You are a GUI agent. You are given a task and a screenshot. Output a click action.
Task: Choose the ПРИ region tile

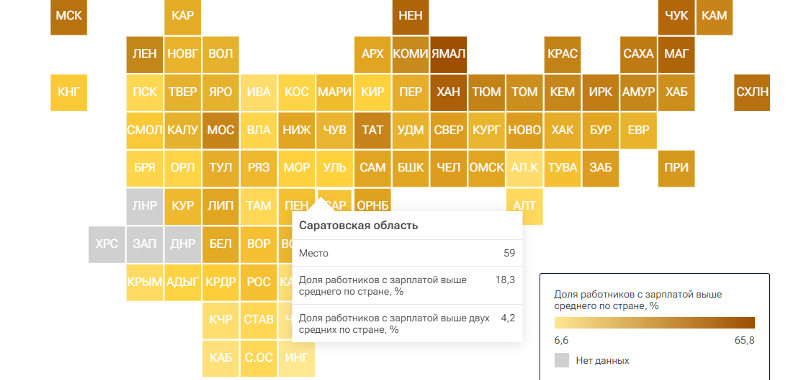pos(676,168)
